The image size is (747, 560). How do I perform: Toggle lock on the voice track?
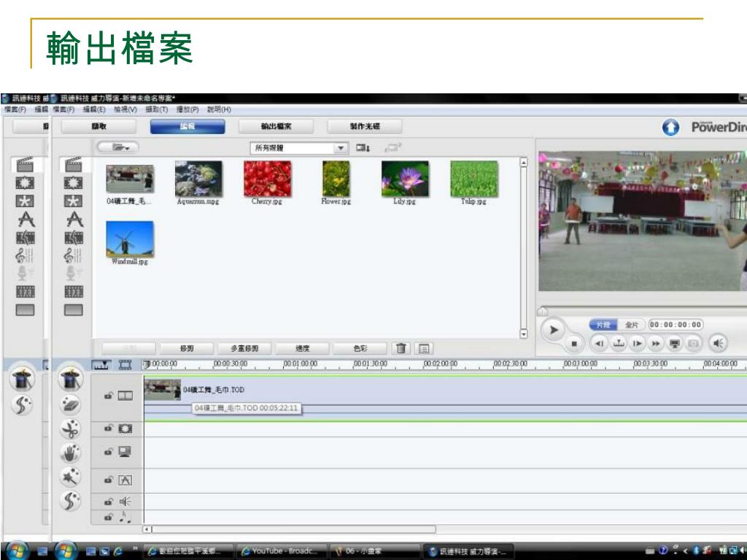108,502
